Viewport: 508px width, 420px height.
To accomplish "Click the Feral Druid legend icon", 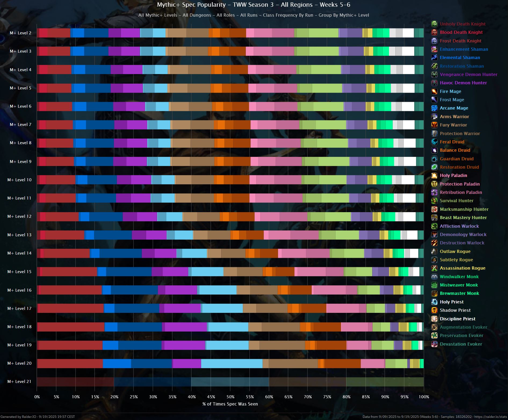I will coord(434,142).
